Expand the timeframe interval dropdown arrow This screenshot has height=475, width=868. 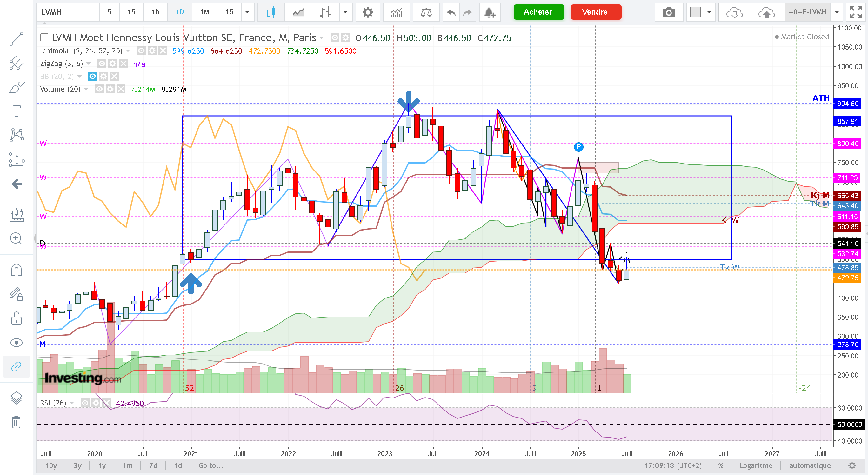pos(247,12)
